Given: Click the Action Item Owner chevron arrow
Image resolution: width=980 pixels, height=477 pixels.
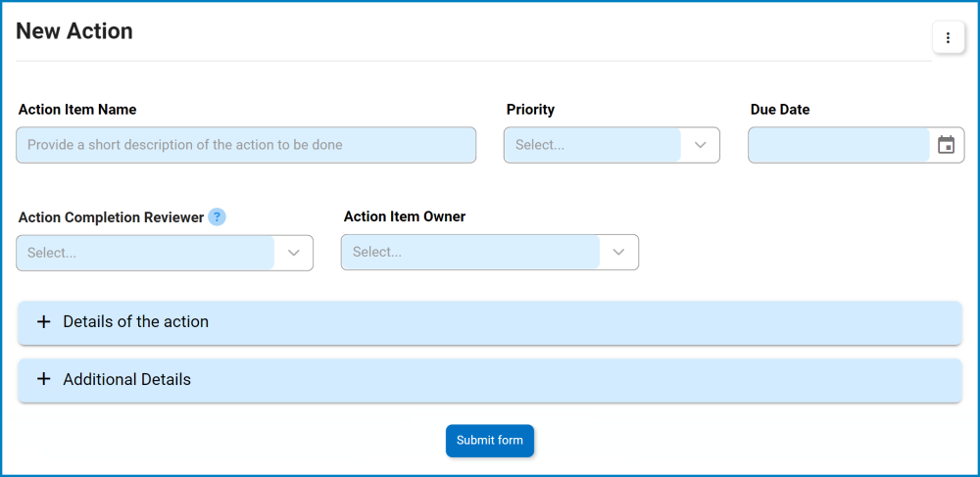Looking at the screenshot, I should pos(618,253).
